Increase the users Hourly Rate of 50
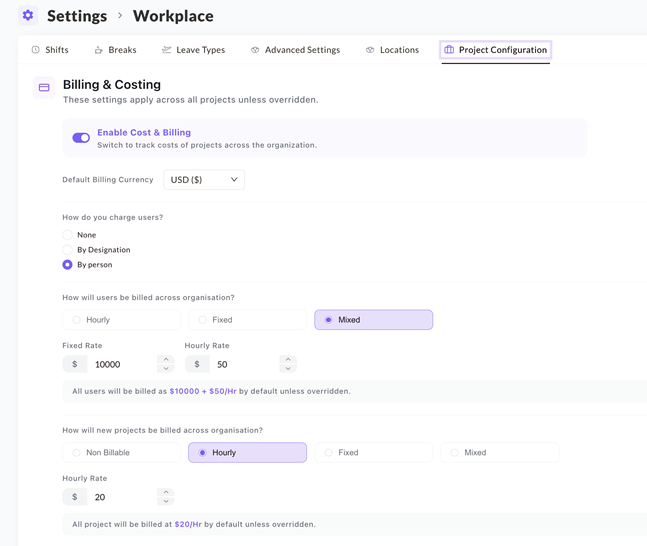This screenshot has width=647, height=546. coord(288,359)
